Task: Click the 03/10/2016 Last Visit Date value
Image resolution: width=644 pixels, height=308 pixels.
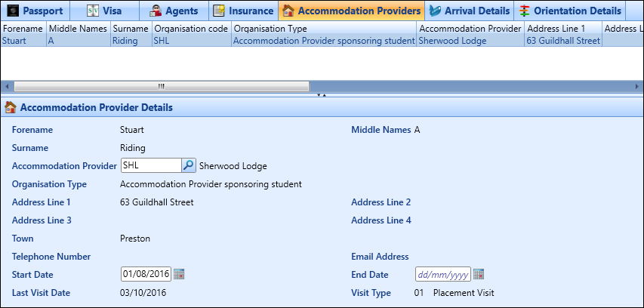Action: 143,293
